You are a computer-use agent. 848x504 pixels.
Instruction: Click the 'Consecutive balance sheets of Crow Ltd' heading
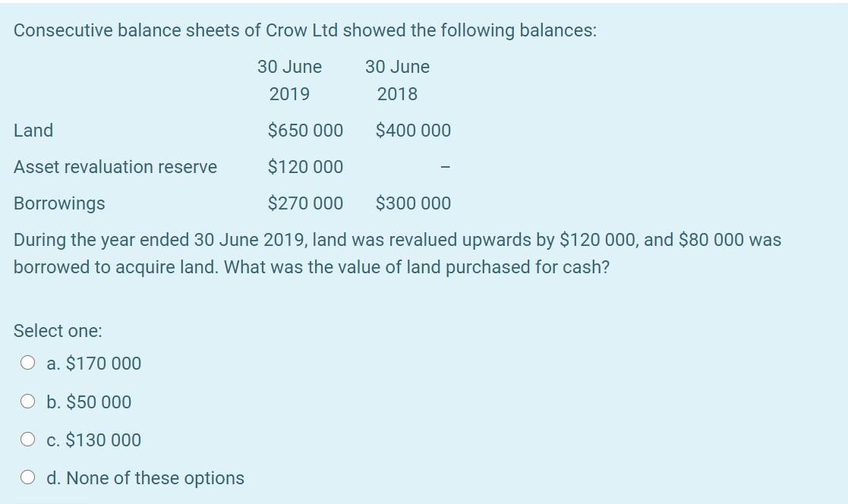305,30
